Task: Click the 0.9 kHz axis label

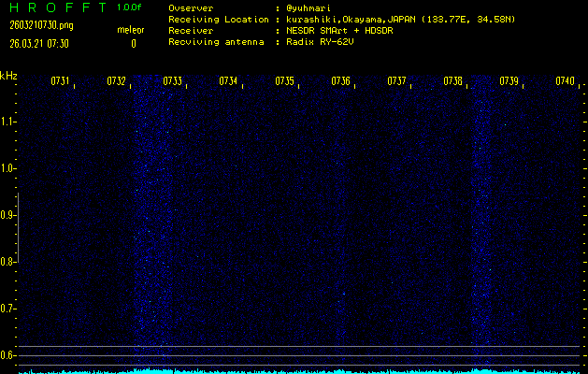Action: pyautogui.click(x=7, y=215)
